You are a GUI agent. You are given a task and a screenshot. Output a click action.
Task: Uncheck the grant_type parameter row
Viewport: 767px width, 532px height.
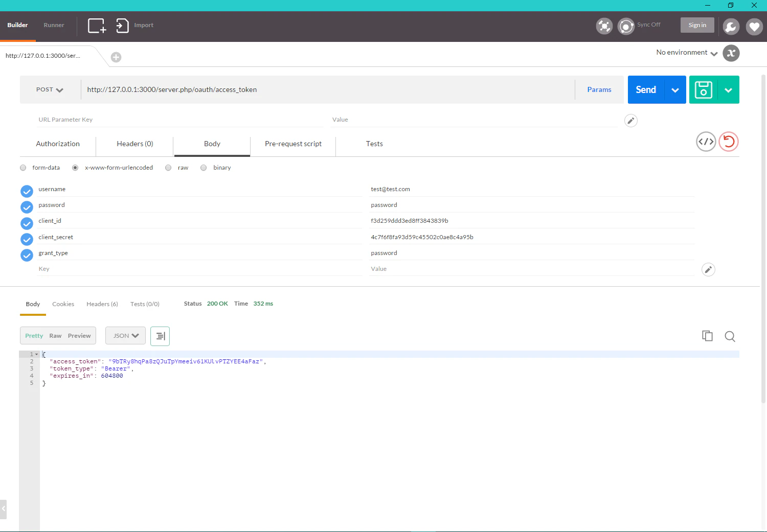tap(27, 255)
